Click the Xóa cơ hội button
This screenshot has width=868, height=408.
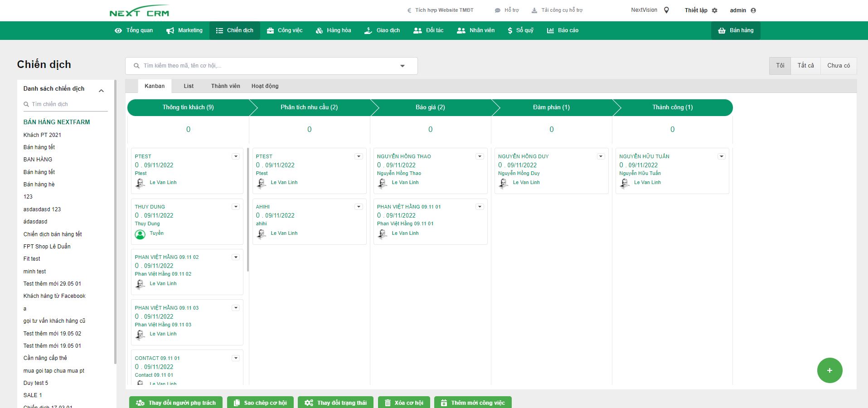point(403,403)
